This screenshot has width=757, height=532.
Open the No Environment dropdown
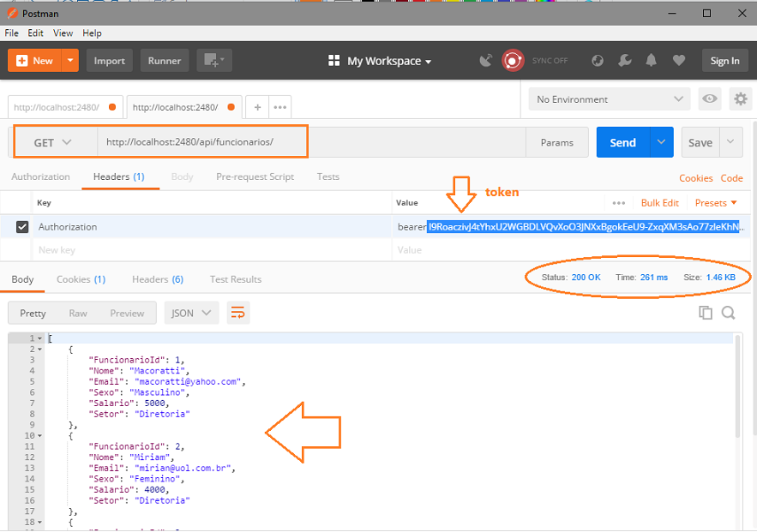(610, 99)
